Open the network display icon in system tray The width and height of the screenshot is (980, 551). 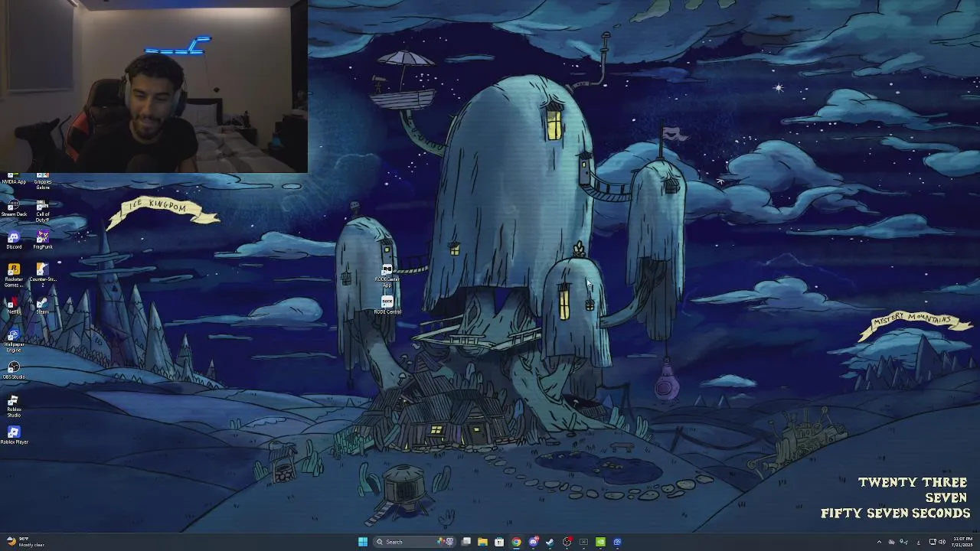[933, 542]
